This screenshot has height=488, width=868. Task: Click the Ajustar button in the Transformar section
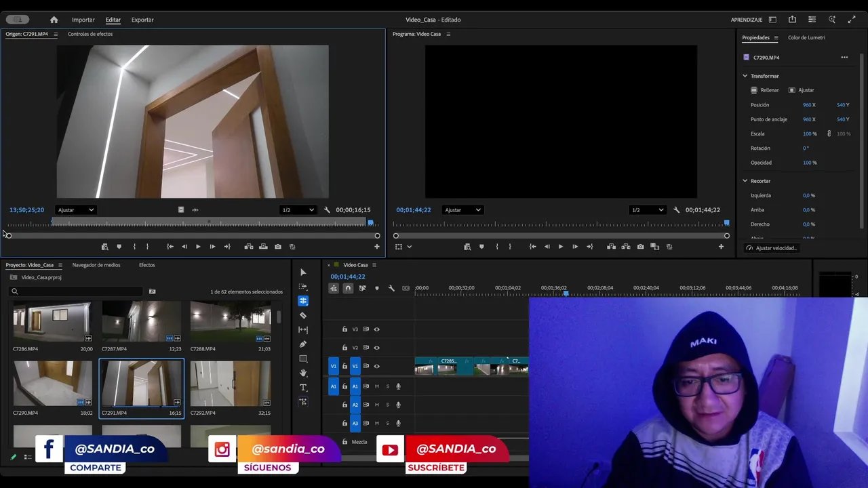point(801,90)
